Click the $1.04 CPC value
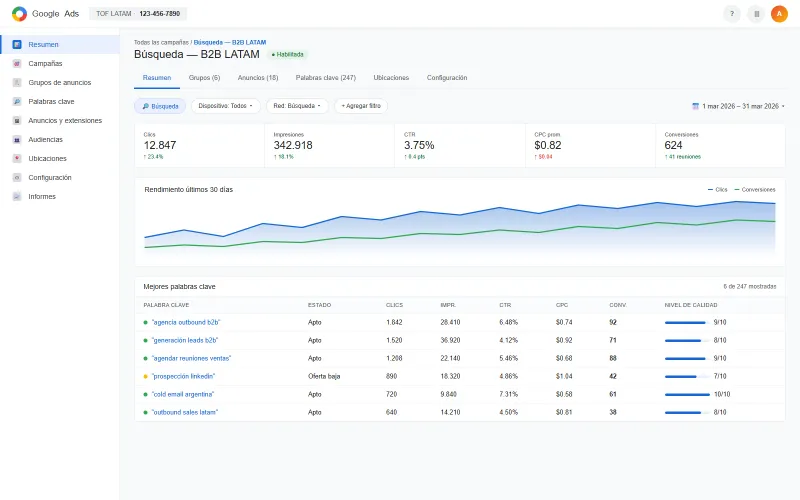Screen dimensions: 800x500 pyautogui.click(x=564, y=377)
